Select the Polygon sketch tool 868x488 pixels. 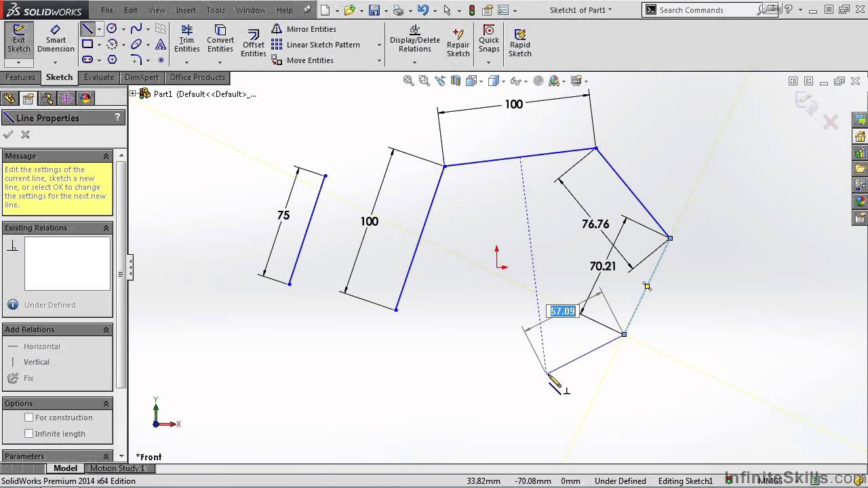(112, 60)
